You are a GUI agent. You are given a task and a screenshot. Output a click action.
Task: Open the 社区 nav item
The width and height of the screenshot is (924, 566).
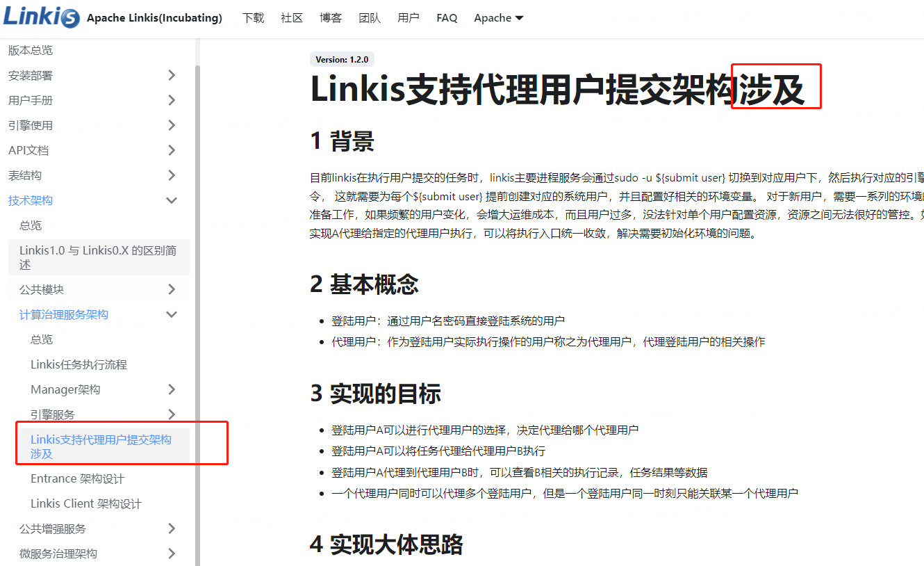click(x=292, y=18)
